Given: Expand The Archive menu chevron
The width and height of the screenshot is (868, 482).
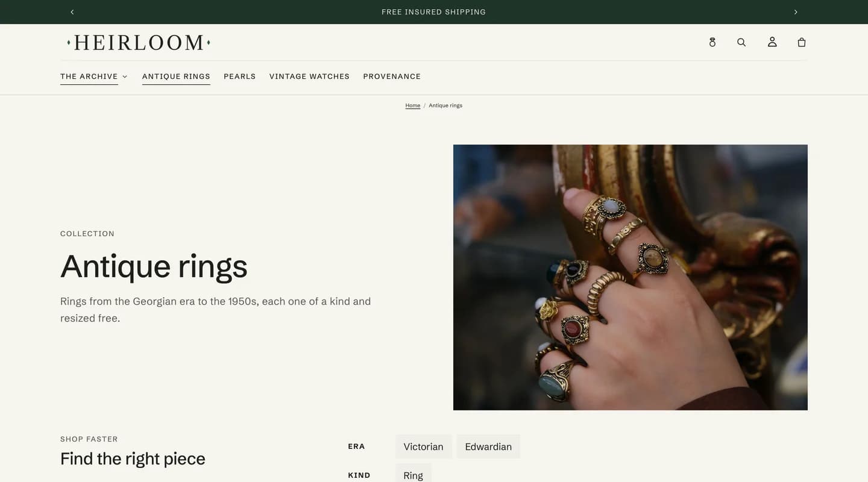Looking at the screenshot, I should tap(125, 77).
